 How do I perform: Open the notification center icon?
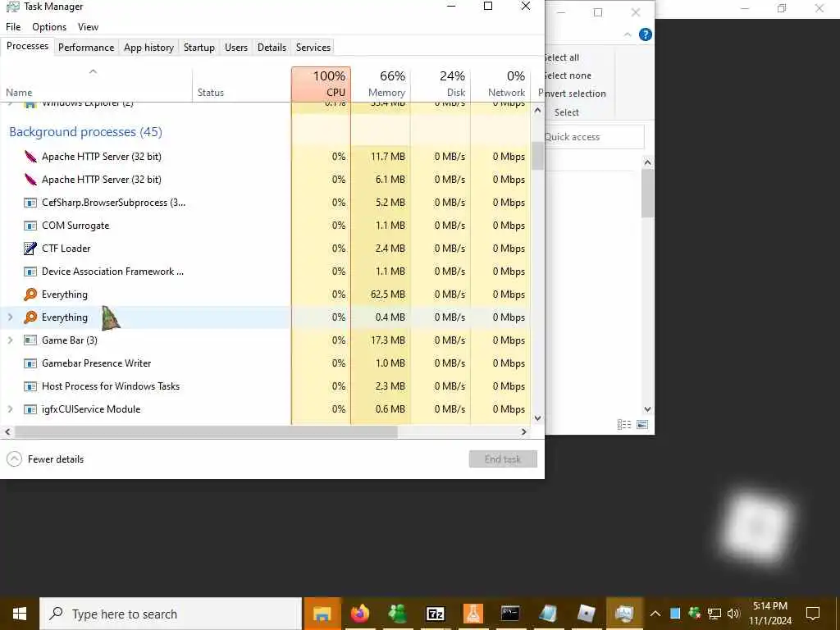coord(813,614)
